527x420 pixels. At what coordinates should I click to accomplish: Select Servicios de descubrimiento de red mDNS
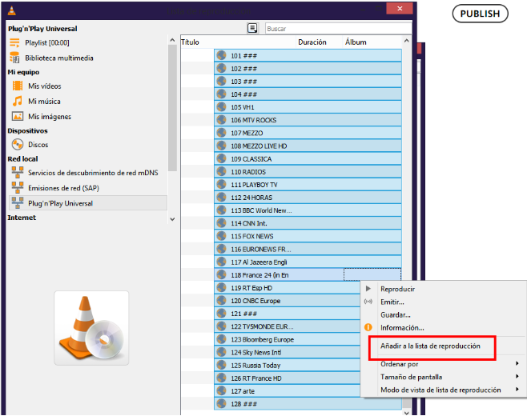93,173
